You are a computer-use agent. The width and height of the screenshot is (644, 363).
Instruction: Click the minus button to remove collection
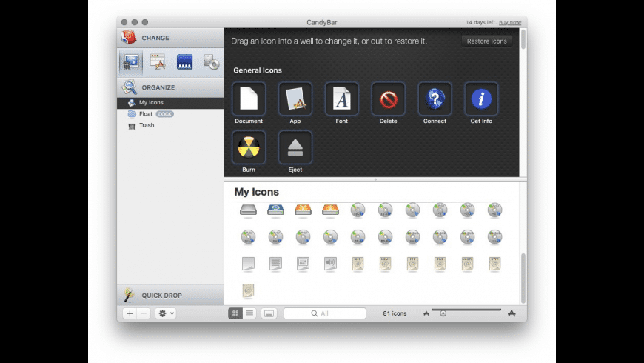(x=144, y=313)
